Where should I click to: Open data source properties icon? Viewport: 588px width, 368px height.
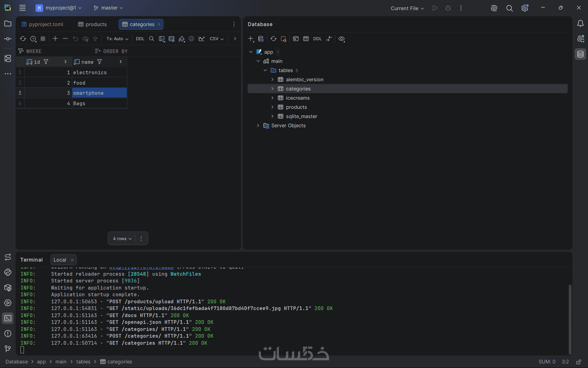point(261,39)
